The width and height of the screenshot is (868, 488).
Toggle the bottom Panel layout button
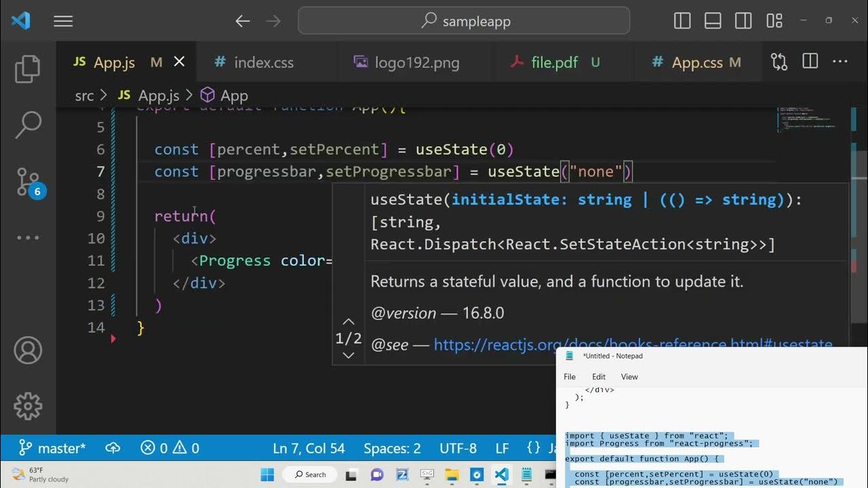tap(713, 22)
